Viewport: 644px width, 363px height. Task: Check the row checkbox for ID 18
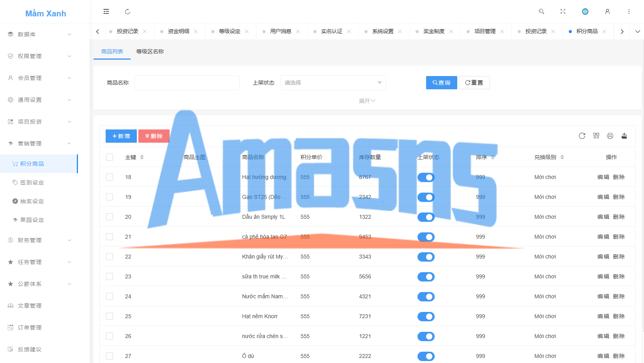[x=110, y=177]
